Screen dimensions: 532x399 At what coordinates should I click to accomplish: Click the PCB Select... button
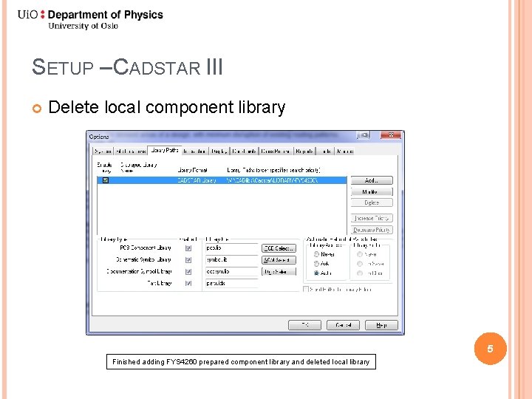coord(279,248)
